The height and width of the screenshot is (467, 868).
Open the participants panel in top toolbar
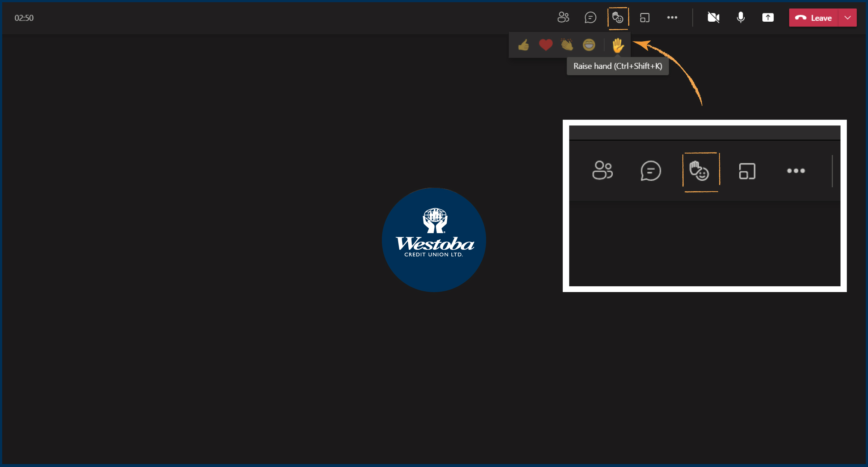pyautogui.click(x=563, y=17)
